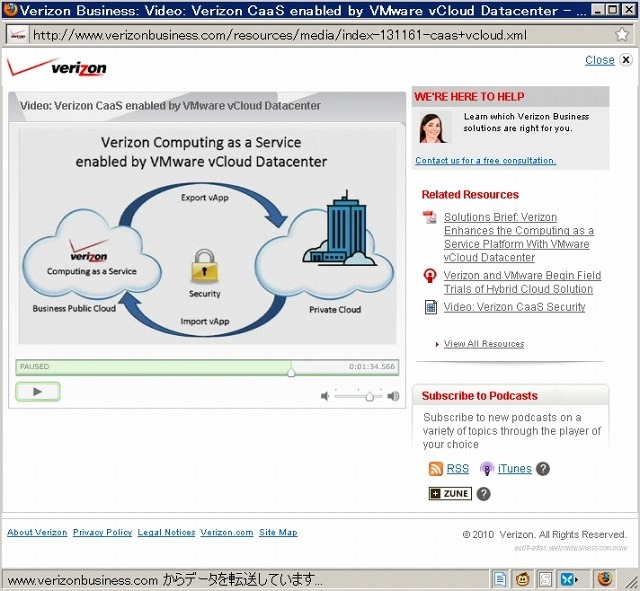
Task: Click the Firefox icon in status bar
Action: tap(605, 579)
